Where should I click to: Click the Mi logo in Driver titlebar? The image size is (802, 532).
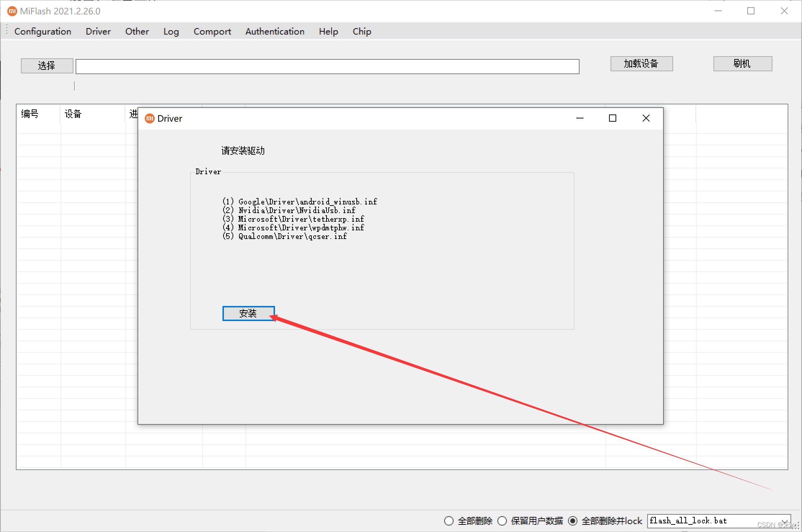click(150, 118)
